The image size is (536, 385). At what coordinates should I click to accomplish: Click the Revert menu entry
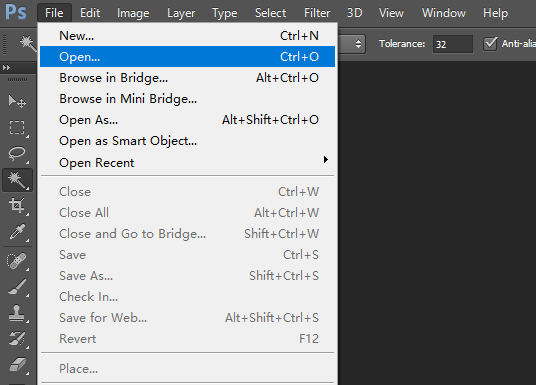tap(187, 338)
